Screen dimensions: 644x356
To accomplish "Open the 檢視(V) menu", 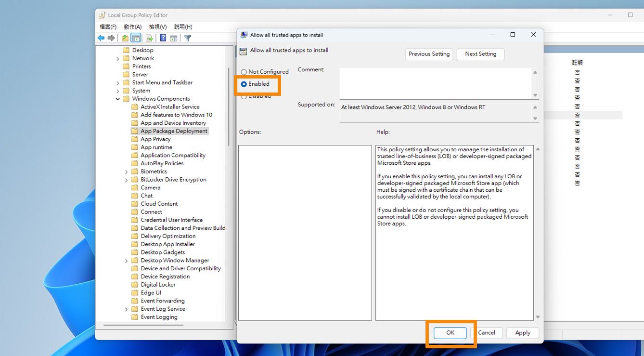I will coord(158,27).
